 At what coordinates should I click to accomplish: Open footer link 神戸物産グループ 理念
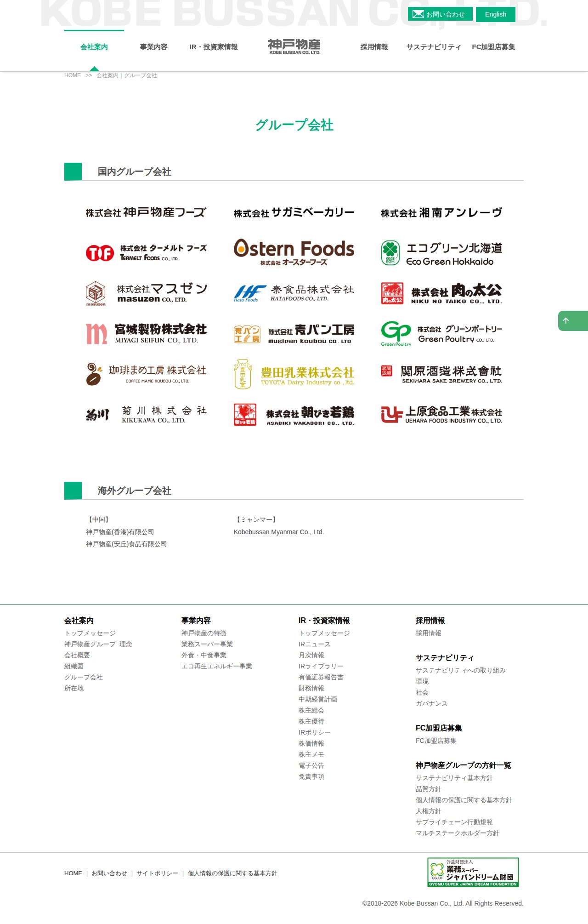pyautogui.click(x=98, y=644)
